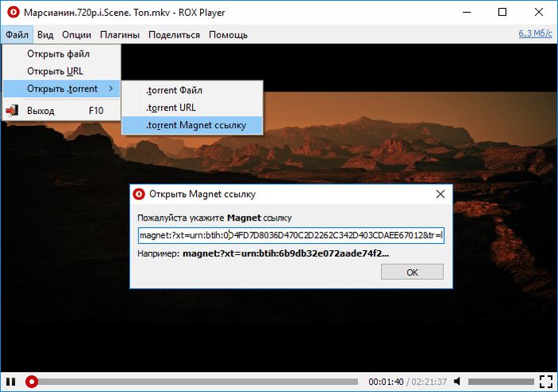Open the Файл menu
558x392 pixels.
(16, 34)
